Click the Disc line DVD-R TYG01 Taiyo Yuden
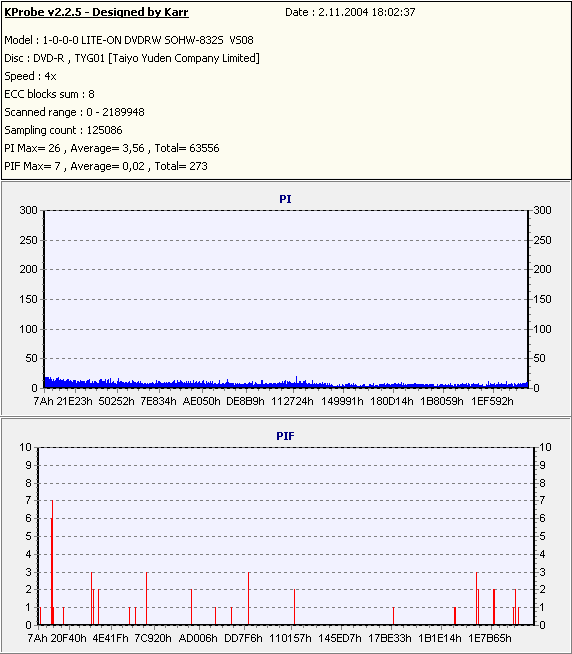572x654 pixels. click(x=132, y=58)
